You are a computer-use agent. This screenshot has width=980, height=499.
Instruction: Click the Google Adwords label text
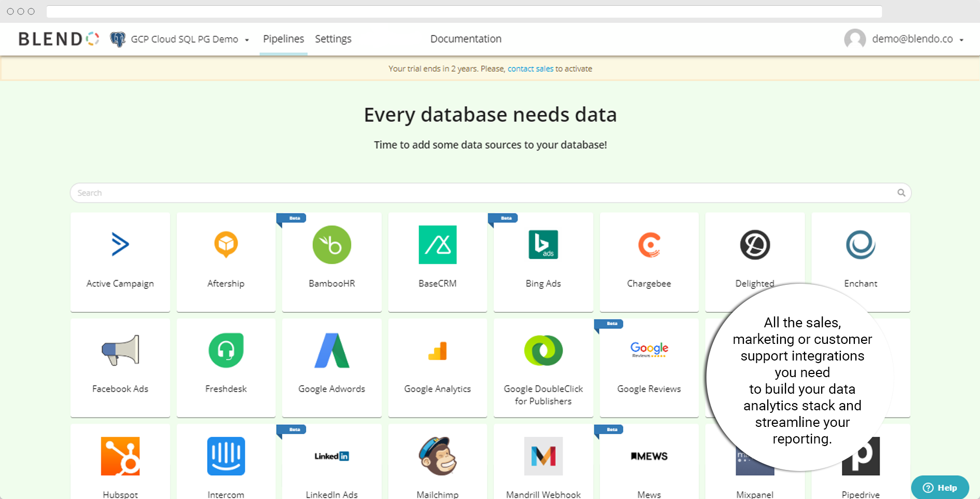point(332,389)
